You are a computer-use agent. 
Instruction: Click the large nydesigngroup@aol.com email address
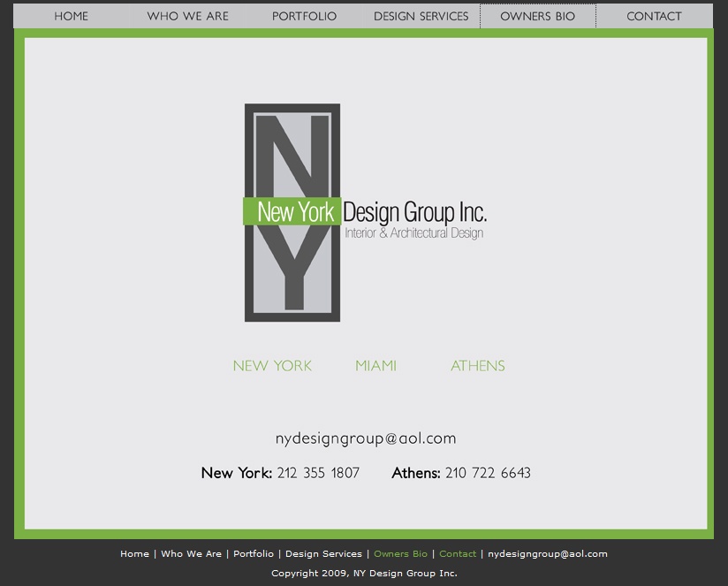point(366,438)
